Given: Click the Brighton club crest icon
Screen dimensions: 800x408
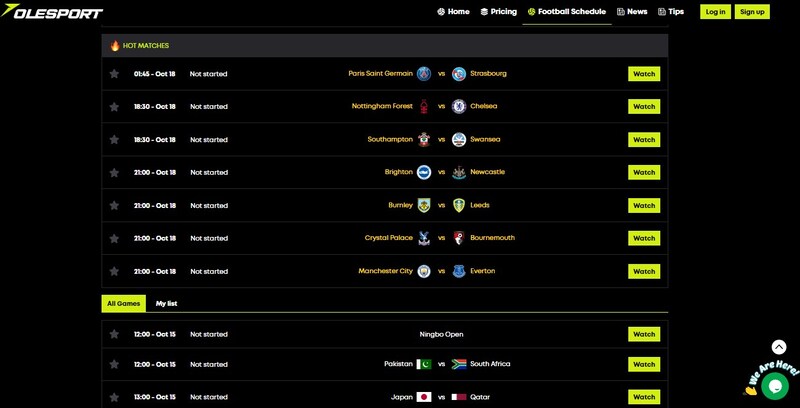Looking at the screenshot, I should click(x=424, y=172).
